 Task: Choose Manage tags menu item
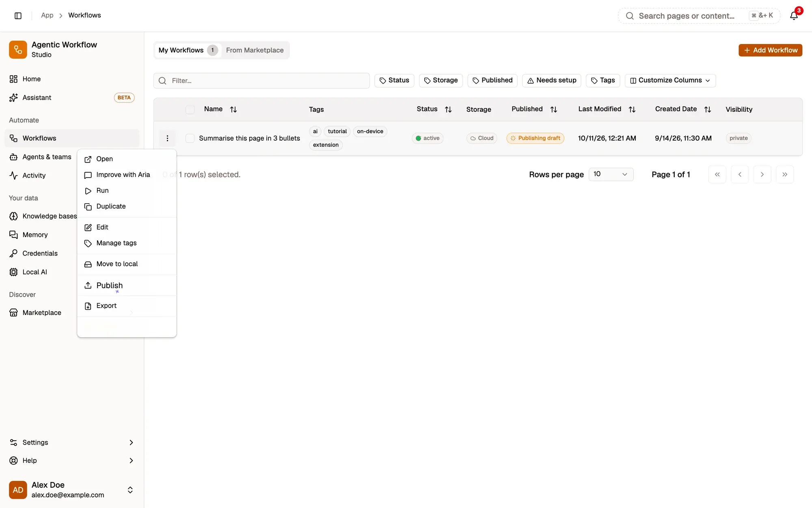coord(127,243)
